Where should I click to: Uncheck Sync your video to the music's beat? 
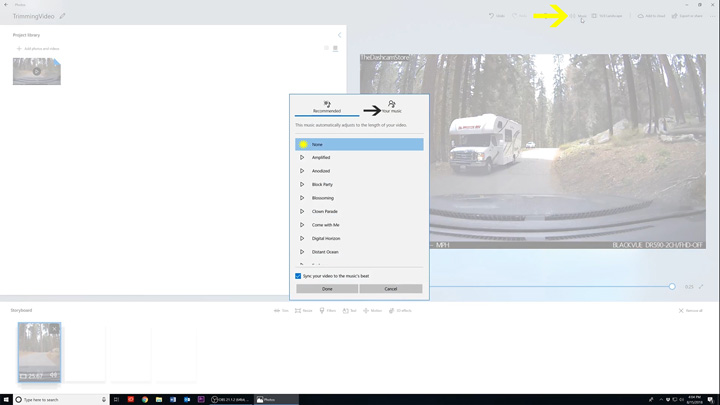[298, 276]
